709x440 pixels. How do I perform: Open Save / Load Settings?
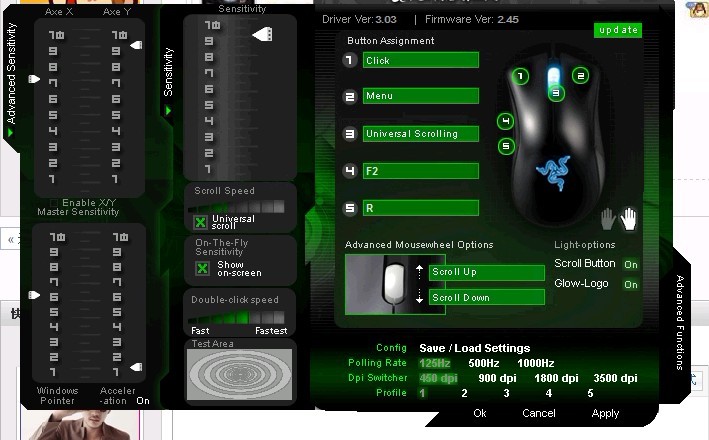point(474,348)
